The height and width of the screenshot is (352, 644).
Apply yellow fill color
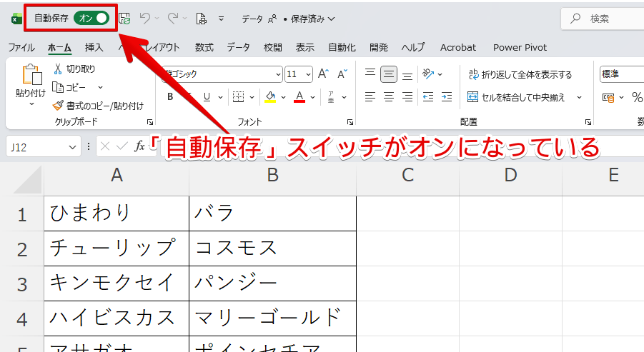270,97
